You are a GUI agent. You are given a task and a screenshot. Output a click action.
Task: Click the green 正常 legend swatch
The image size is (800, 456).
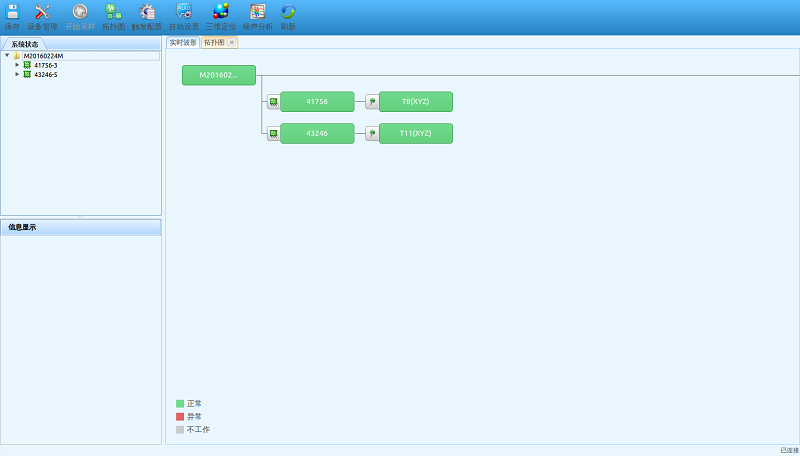click(x=180, y=404)
